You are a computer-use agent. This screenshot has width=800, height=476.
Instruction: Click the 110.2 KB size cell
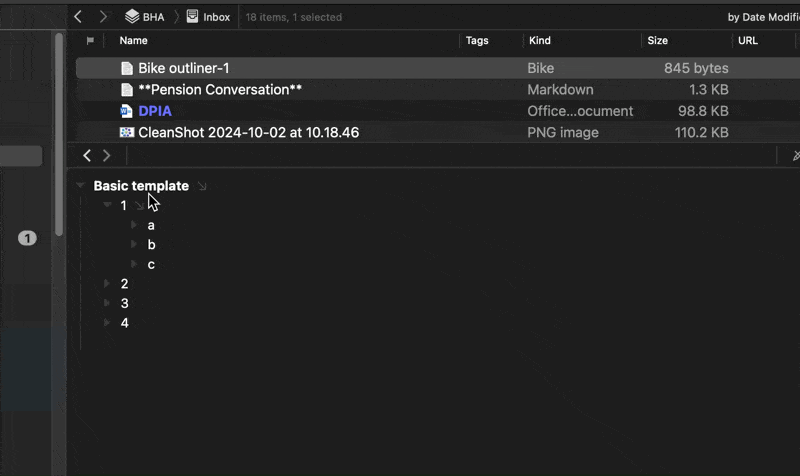(702, 132)
